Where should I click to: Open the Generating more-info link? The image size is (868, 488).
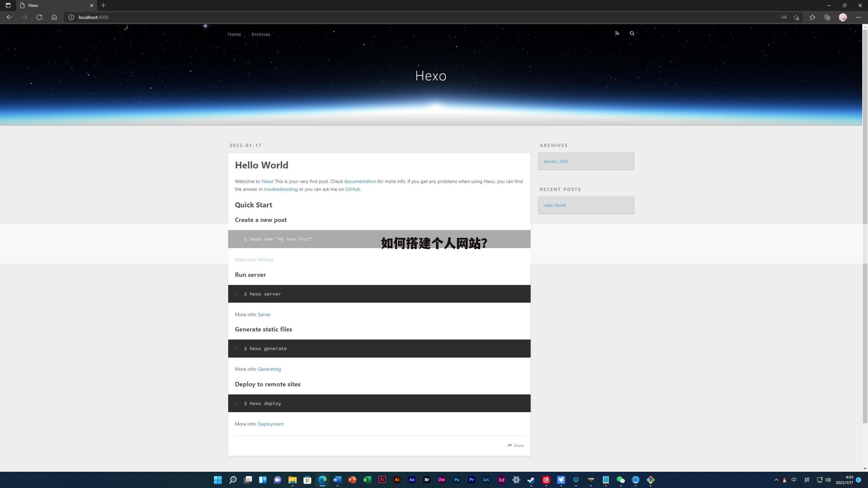point(269,369)
